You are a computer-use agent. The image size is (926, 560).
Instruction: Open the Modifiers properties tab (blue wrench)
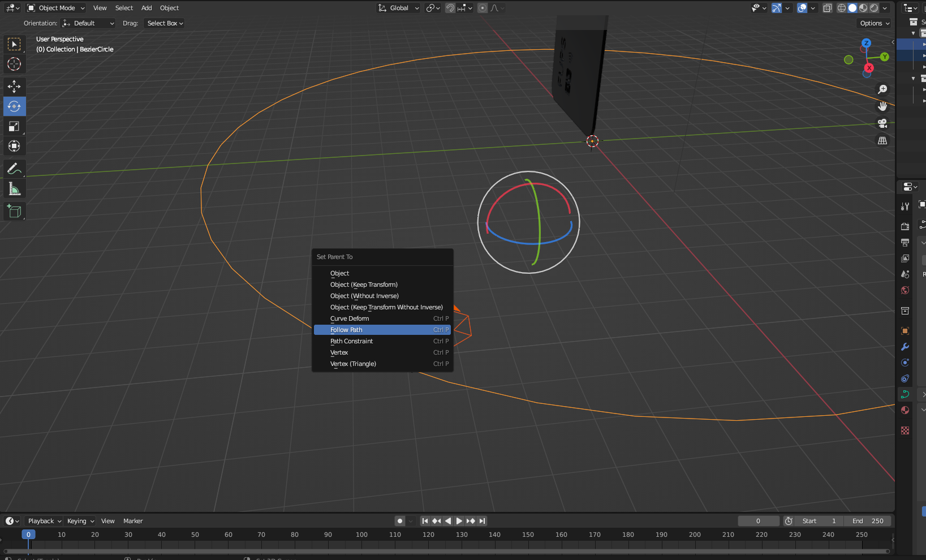(905, 347)
